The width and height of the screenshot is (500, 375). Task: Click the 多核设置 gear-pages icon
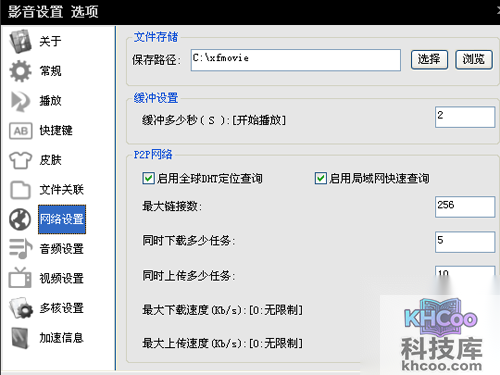[x=21, y=308]
